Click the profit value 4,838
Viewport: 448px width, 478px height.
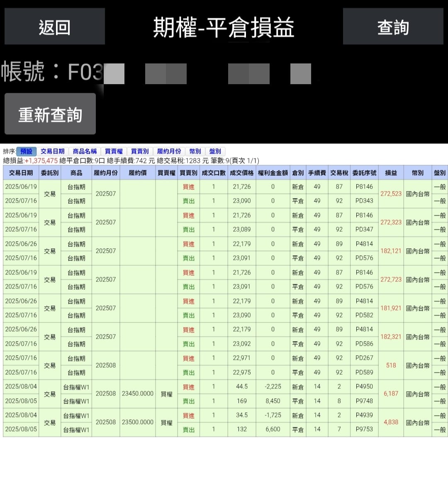[391, 422]
